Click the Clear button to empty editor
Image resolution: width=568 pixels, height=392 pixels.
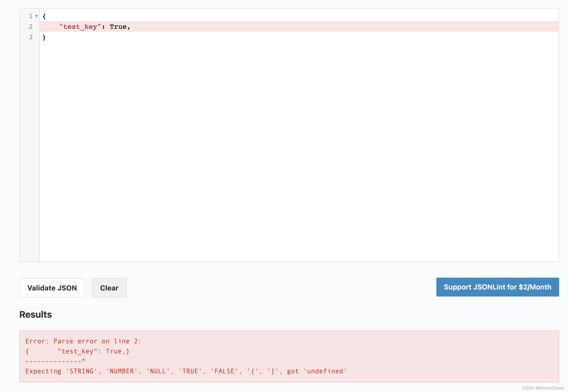[109, 288]
